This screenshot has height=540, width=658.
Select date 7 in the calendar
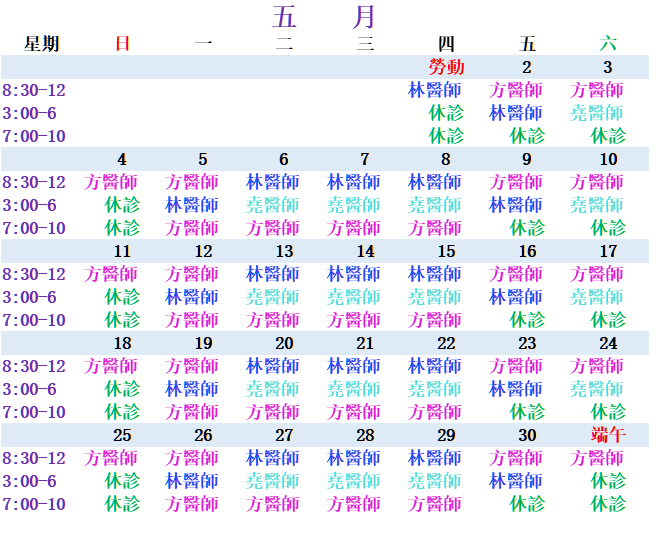pyautogui.click(x=365, y=159)
